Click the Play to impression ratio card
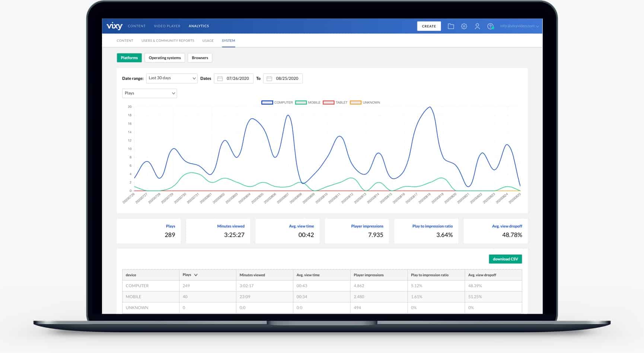 click(426, 231)
